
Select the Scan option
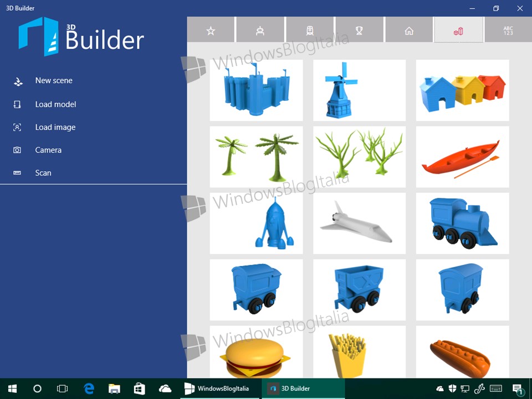pos(43,173)
